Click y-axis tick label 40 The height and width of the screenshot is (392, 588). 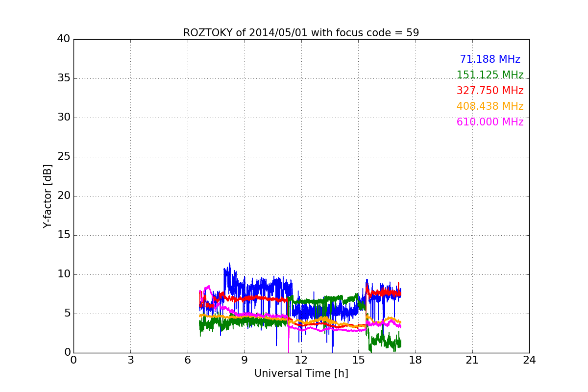coord(64,39)
